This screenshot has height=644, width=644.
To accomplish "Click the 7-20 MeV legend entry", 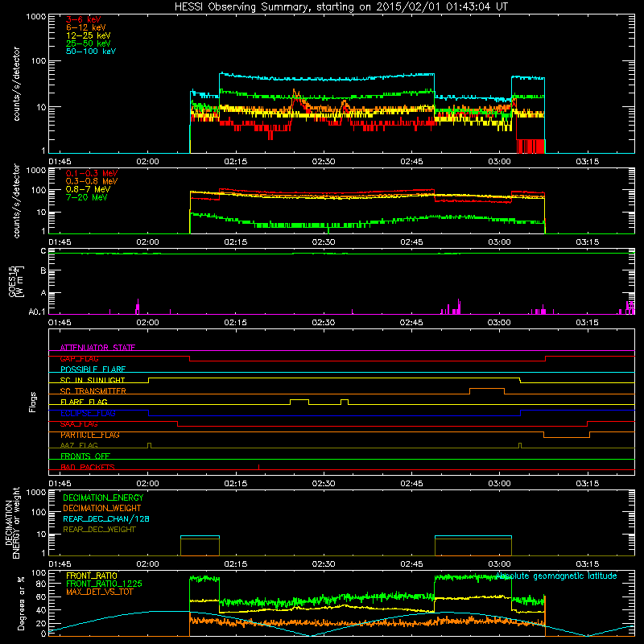I will pos(87,197).
